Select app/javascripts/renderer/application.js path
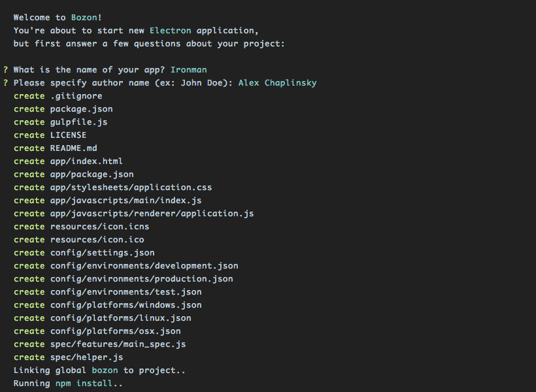Screen dimensions: 536x392 152,214
